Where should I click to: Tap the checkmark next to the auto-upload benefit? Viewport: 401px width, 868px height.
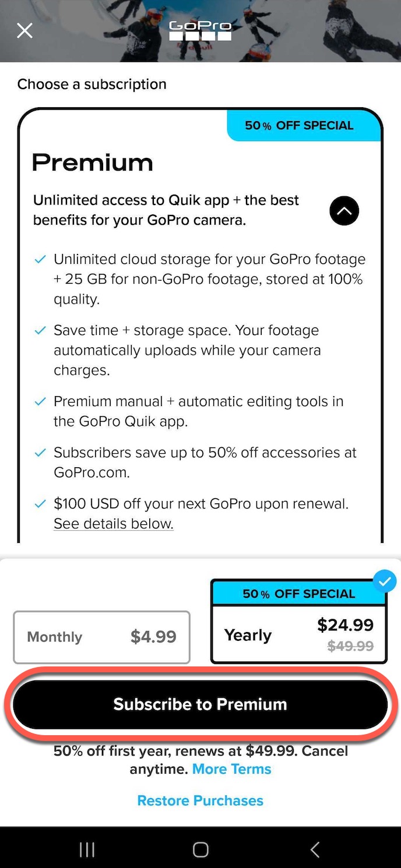(x=40, y=330)
